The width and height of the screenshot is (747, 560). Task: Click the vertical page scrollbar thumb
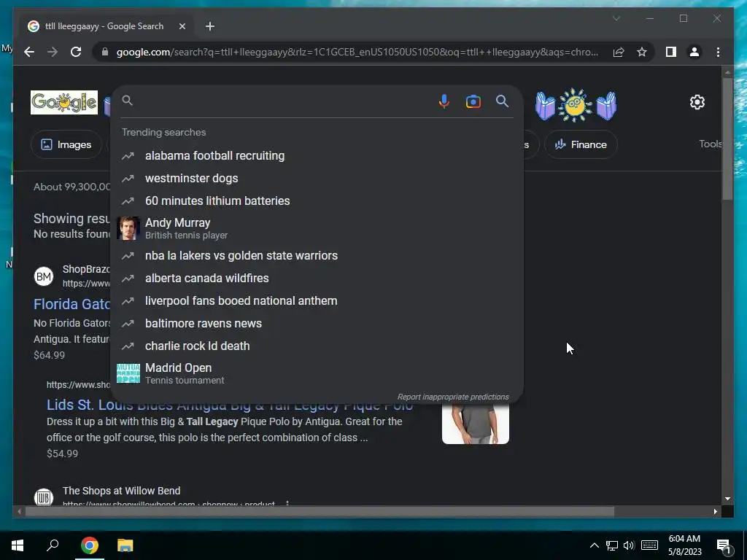pyautogui.click(x=727, y=139)
